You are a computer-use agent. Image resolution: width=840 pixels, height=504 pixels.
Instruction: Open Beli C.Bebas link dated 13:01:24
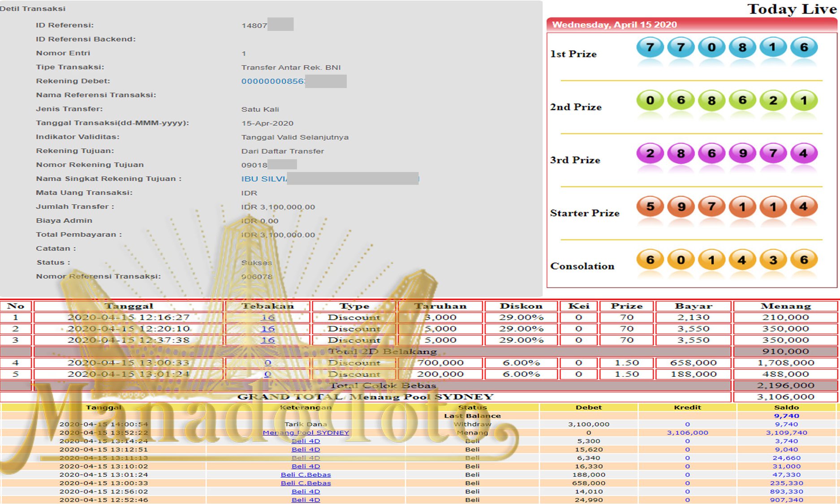[x=306, y=474]
